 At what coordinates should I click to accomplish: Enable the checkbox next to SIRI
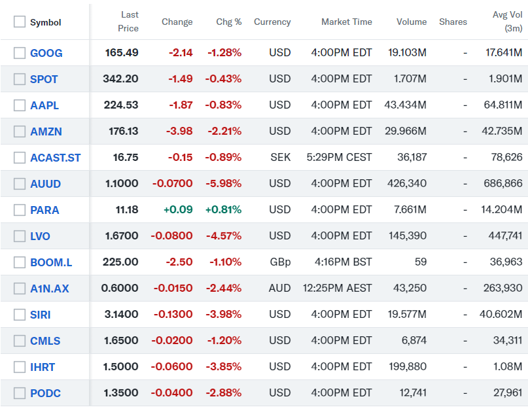pyautogui.click(x=20, y=315)
